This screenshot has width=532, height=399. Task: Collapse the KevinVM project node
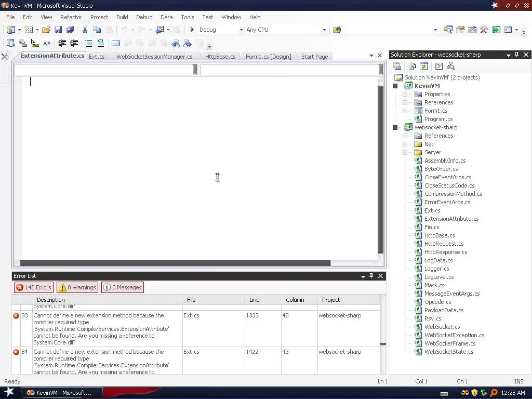point(395,86)
